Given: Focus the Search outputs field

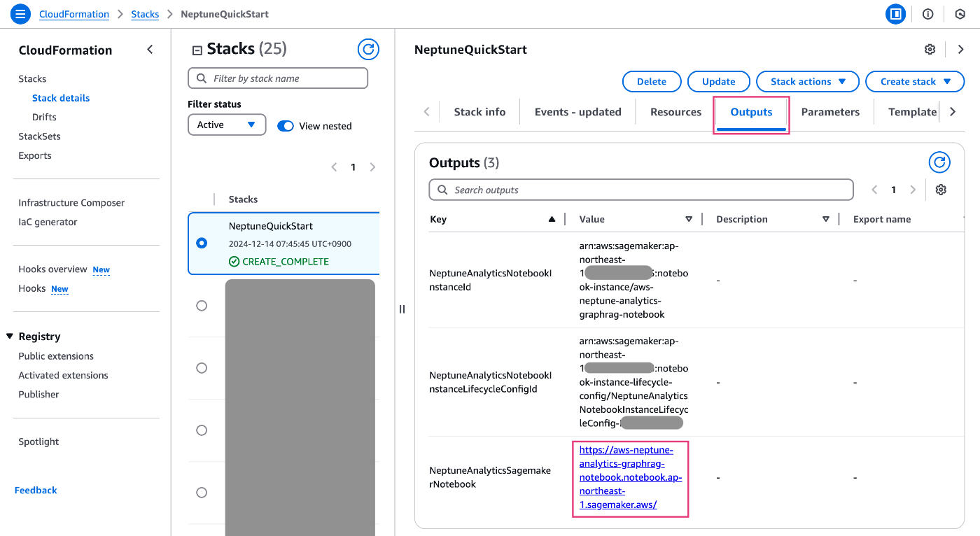Looking at the screenshot, I should tap(640, 190).
